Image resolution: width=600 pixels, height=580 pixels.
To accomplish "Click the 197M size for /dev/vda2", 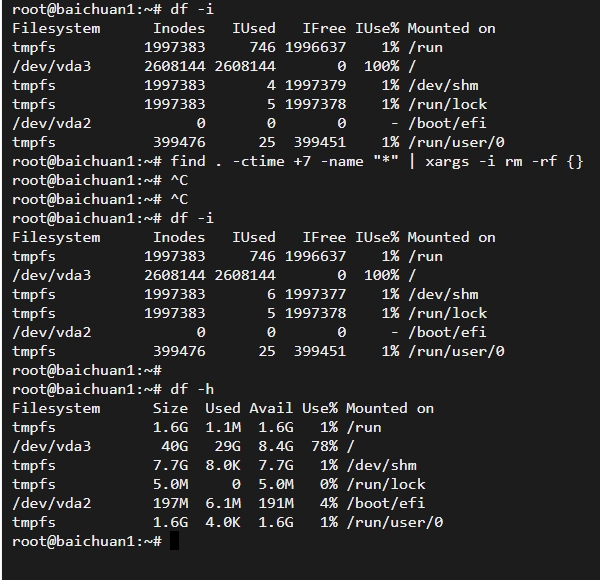I will [170, 503].
